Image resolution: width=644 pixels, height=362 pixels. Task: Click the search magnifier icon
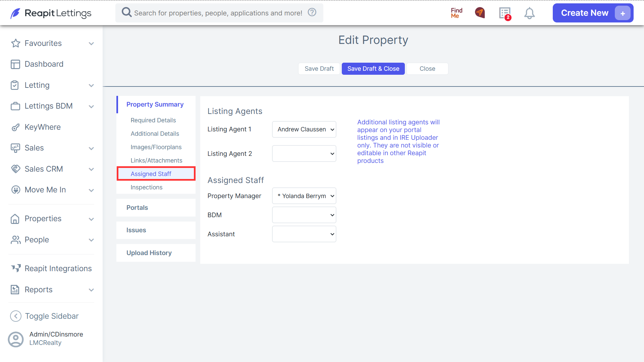pyautogui.click(x=126, y=12)
